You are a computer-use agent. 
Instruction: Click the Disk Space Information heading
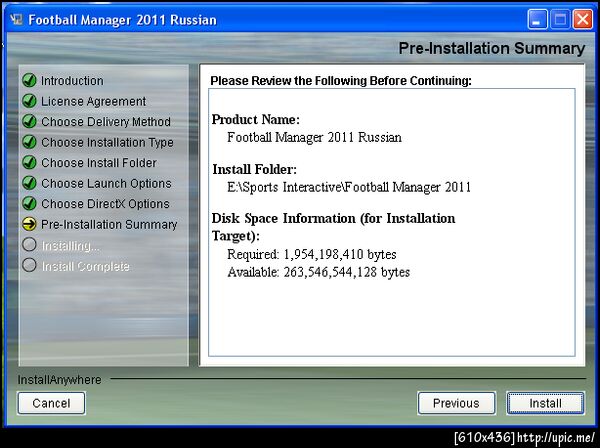(333, 227)
